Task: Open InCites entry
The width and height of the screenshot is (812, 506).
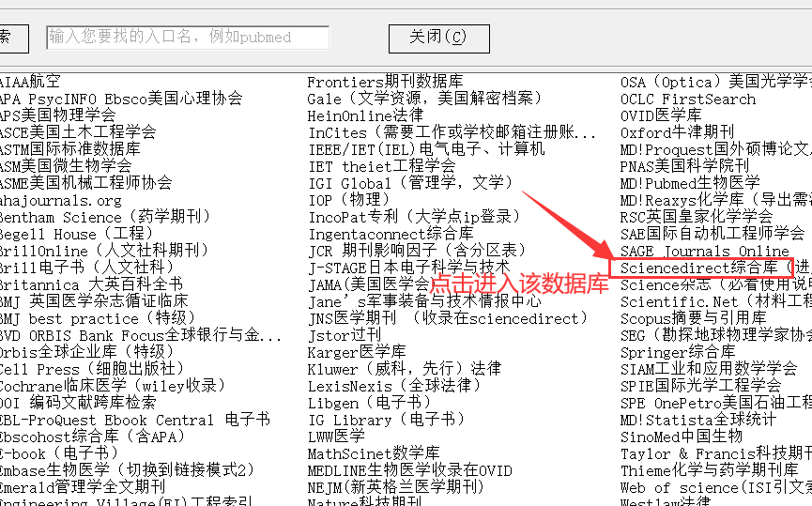Action: 452,132
